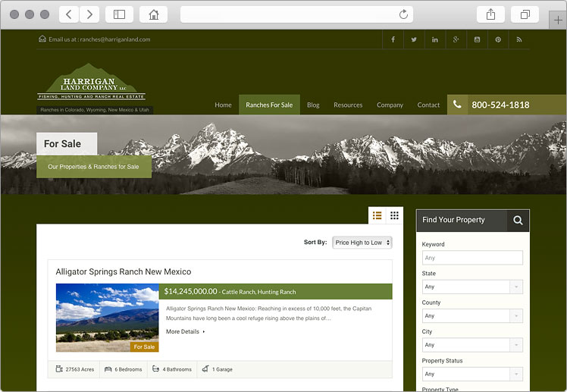Image resolution: width=567 pixels, height=392 pixels.
Task: Click the '6 Bedrooms' text
Action: (x=128, y=369)
